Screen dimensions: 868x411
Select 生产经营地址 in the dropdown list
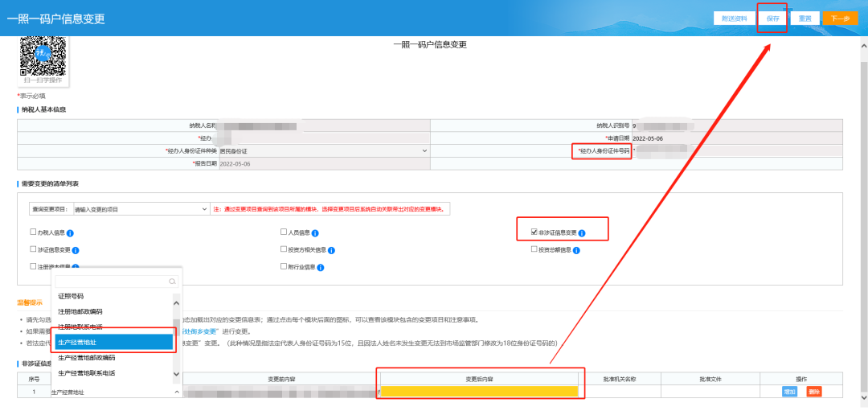[x=114, y=343]
